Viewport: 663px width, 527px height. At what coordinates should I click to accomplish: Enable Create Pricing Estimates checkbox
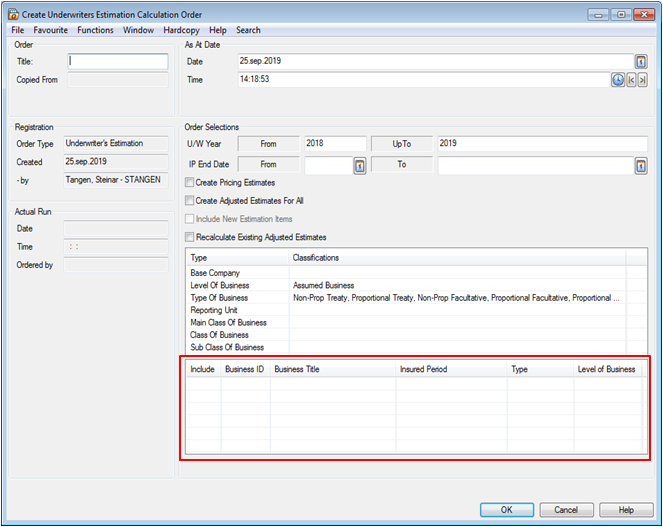[x=190, y=183]
